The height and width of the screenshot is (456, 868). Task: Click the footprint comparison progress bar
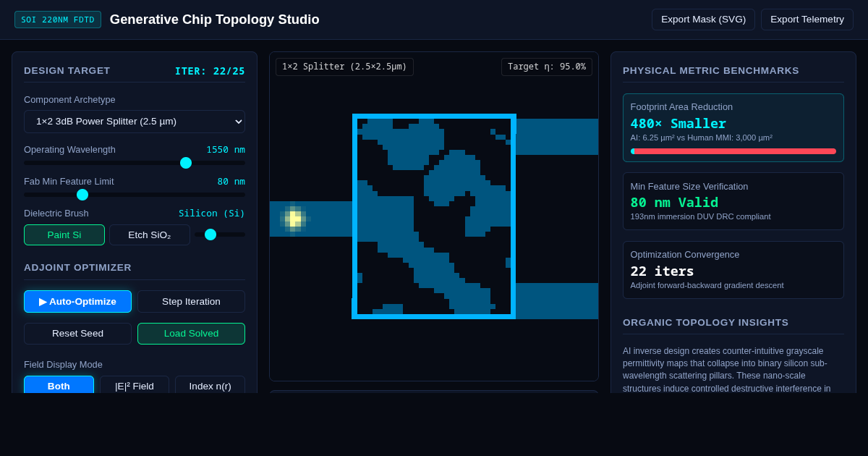click(x=733, y=151)
